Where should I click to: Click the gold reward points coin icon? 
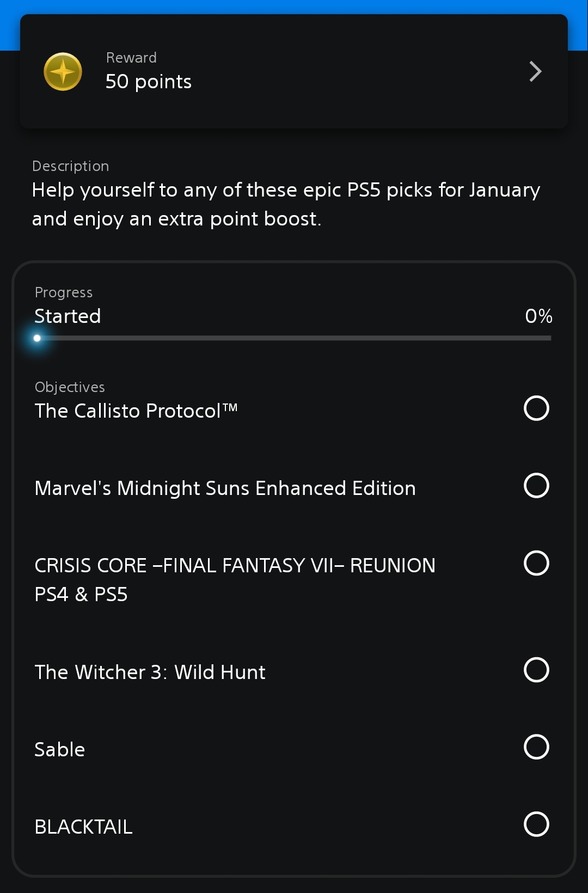tap(62, 71)
